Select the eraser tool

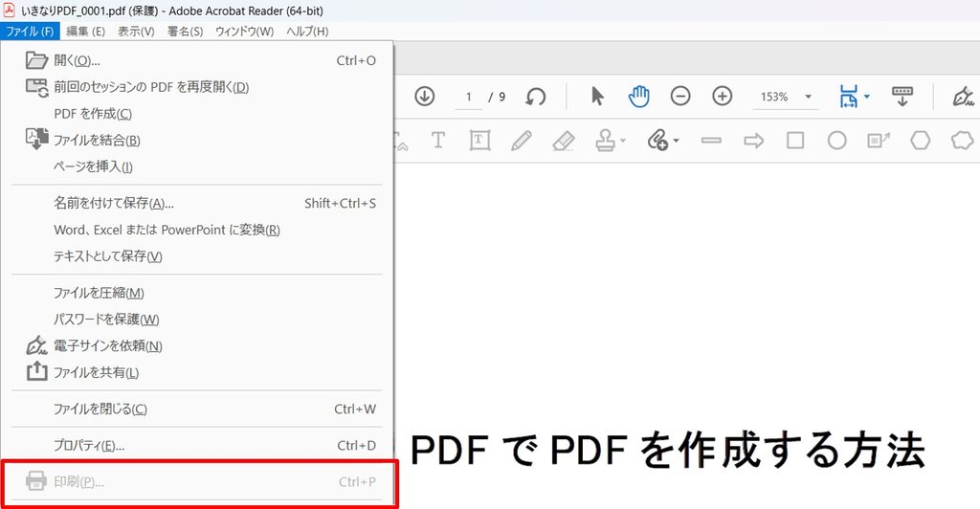click(x=564, y=140)
